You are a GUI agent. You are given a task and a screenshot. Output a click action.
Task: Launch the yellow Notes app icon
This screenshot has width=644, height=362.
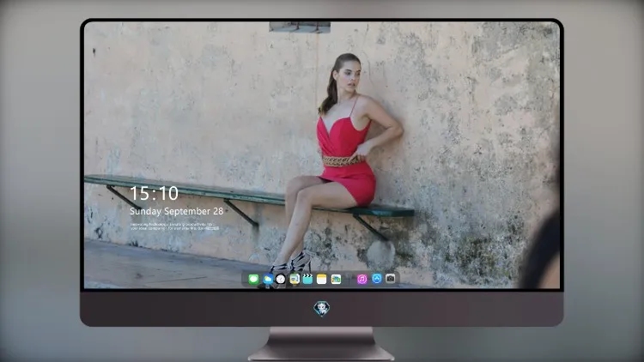click(x=322, y=280)
